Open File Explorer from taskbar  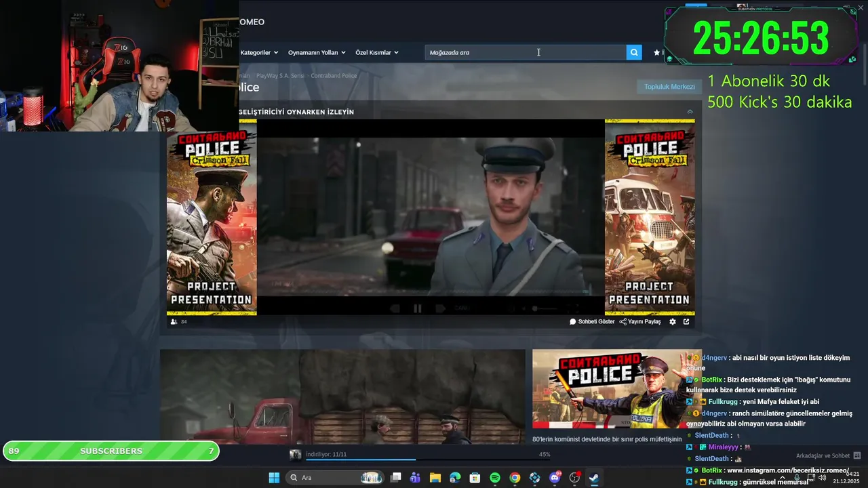(x=435, y=478)
